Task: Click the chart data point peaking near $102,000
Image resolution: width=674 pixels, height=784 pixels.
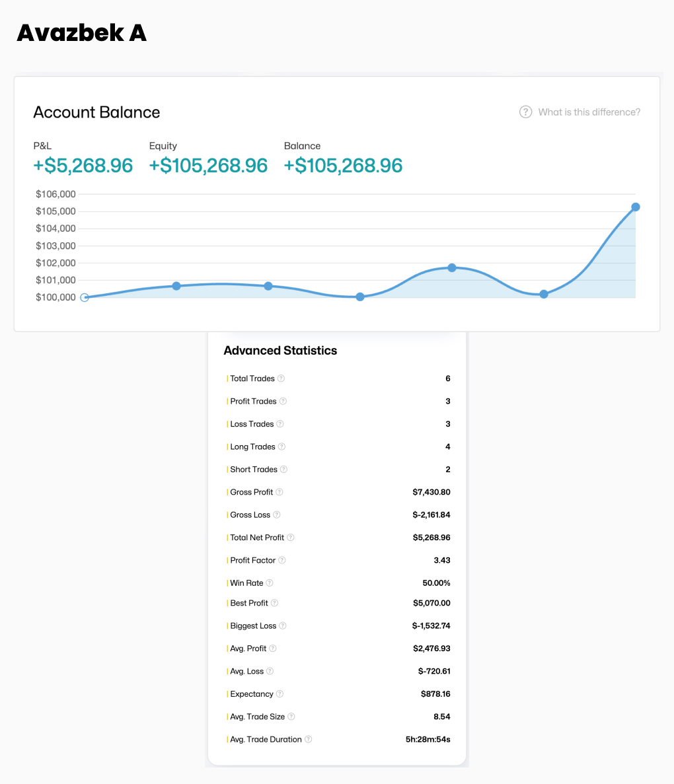Action: click(x=452, y=267)
